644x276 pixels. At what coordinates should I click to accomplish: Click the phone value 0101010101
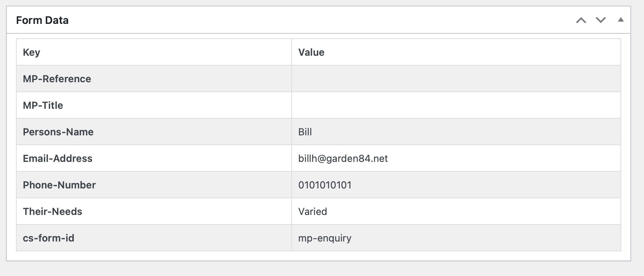pos(325,185)
